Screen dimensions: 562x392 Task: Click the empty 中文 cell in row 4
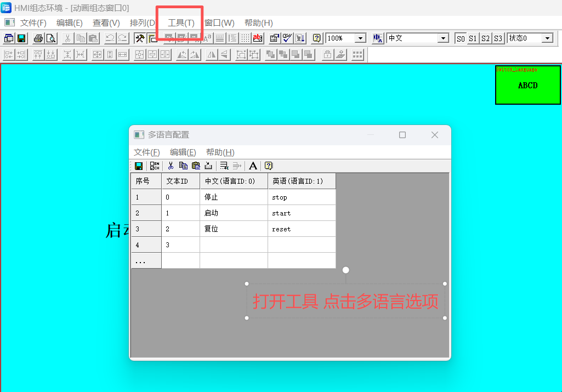[234, 245]
